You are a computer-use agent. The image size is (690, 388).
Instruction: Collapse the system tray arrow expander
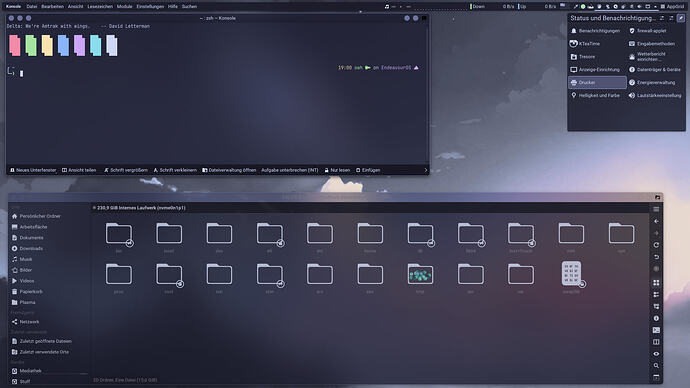tap(655, 7)
